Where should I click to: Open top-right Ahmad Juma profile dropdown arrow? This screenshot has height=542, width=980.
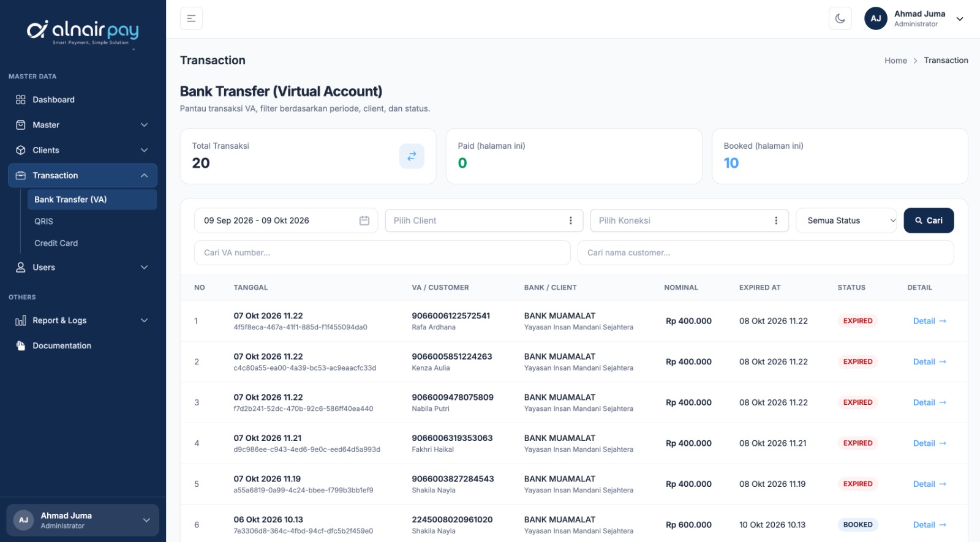(x=960, y=19)
